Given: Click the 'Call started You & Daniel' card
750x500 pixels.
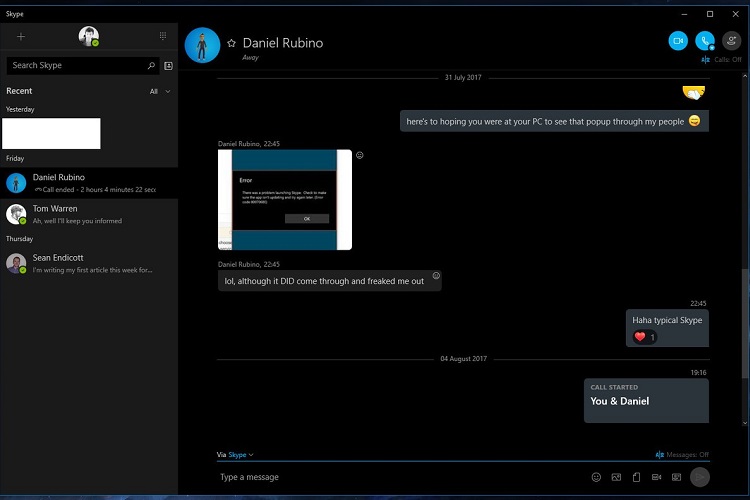Looking at the screenshot, I should tap(646, 400).
